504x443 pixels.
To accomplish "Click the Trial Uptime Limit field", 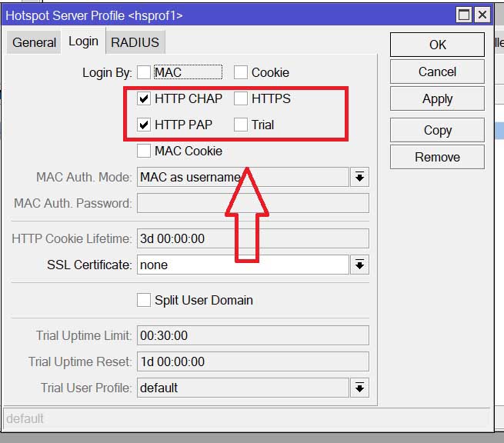I will pos(252,336).
